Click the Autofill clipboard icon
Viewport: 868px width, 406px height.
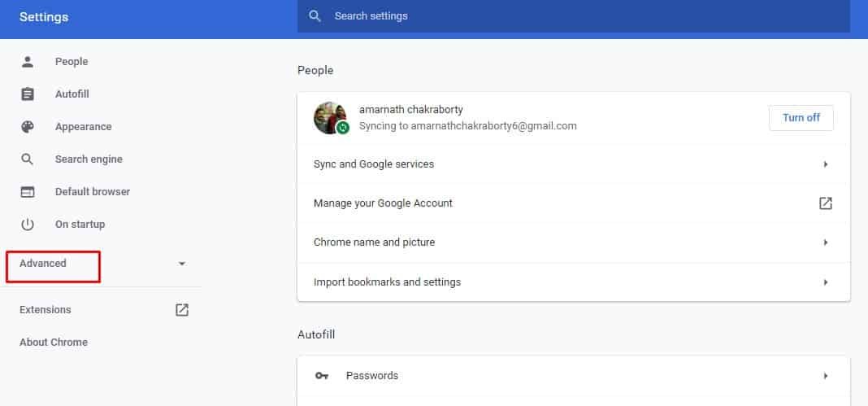[x=28, y=94]
